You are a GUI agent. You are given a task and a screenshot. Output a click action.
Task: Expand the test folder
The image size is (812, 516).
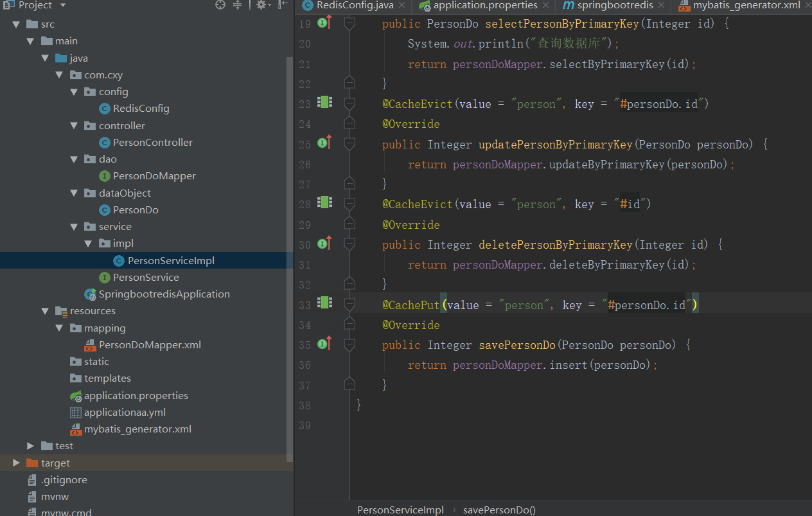(31, 446)
